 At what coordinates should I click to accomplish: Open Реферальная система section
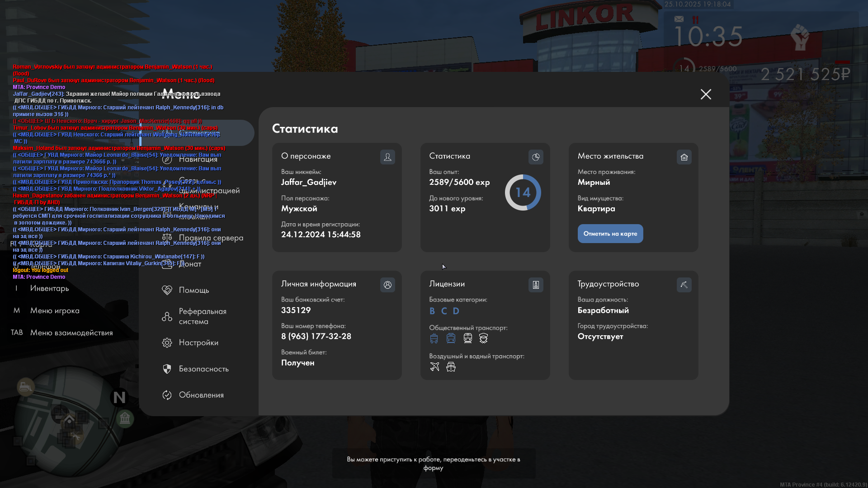[x=202, y=316]
